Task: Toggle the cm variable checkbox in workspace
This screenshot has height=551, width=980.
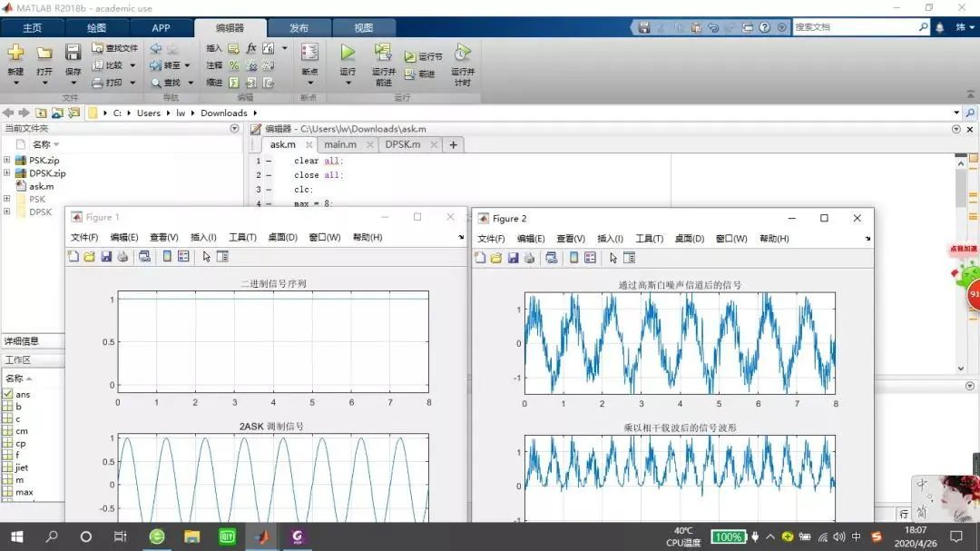Action: pos(7,431)
